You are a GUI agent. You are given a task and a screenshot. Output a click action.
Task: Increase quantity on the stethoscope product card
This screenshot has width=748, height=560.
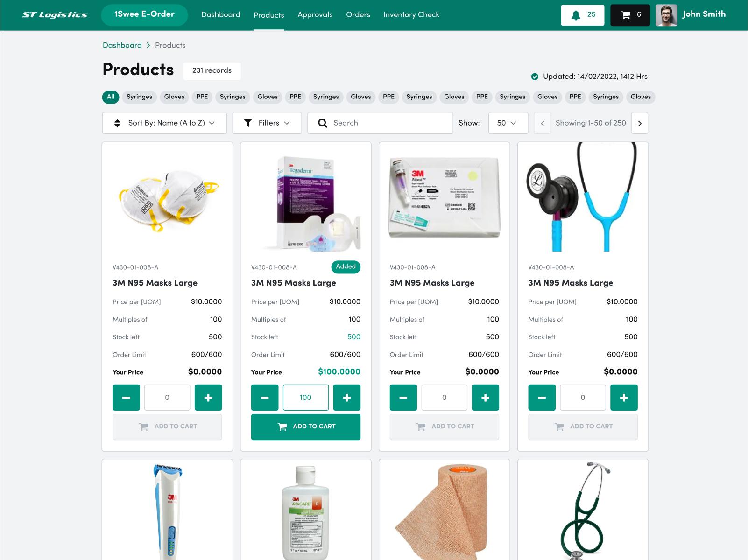coord(624,398)
